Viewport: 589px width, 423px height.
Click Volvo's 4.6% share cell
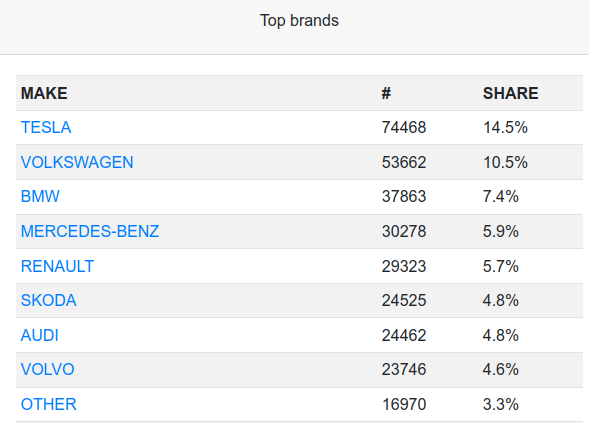501,370
